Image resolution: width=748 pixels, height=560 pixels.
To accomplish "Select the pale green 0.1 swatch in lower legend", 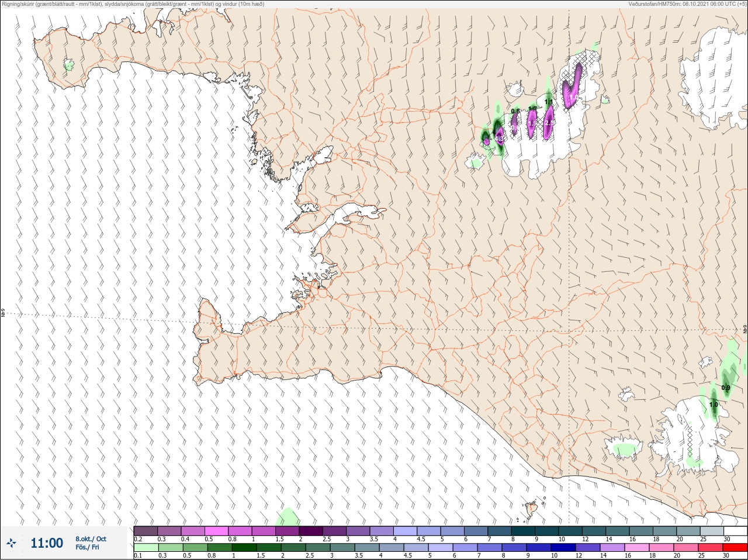I will [x=146, y=548].
